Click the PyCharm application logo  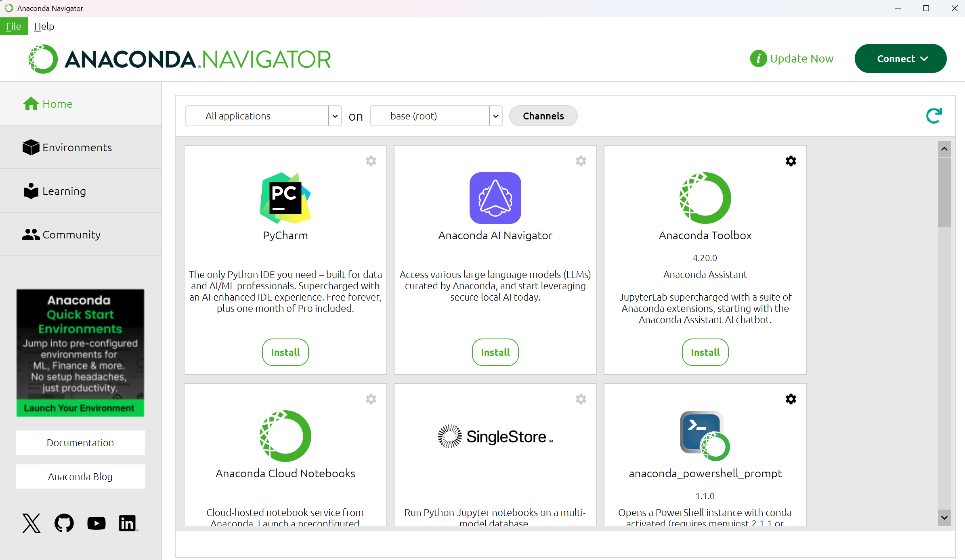click(x=285, y=198)
